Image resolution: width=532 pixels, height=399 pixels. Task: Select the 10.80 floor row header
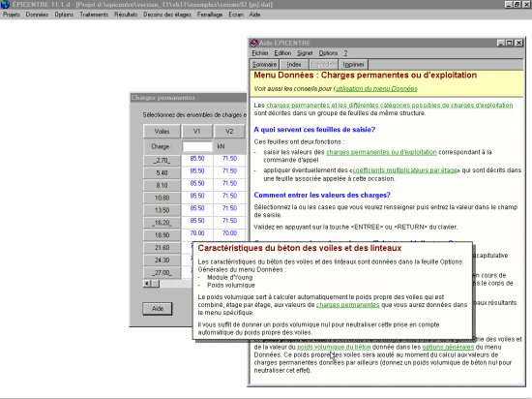click(162, 198)
